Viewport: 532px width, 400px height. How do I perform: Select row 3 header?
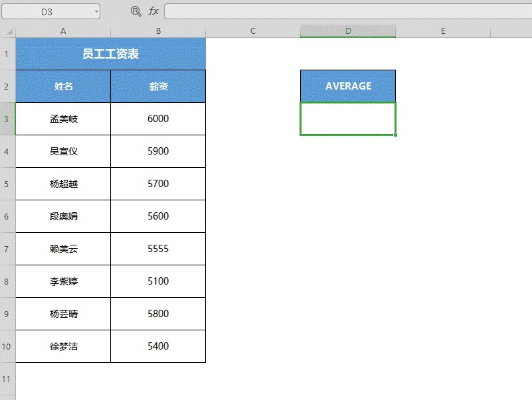pos(7,119)
